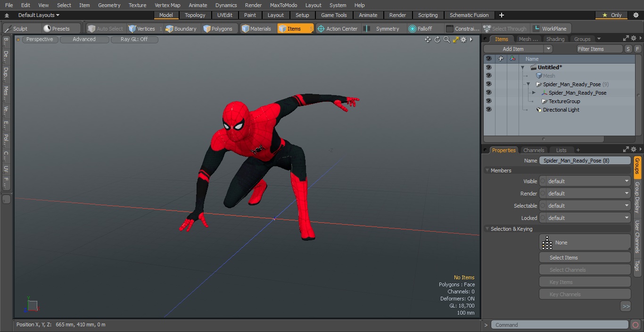Switch to the Channels tab
The width and height of the screenshot is (644, 332).
tap(534, 150)
